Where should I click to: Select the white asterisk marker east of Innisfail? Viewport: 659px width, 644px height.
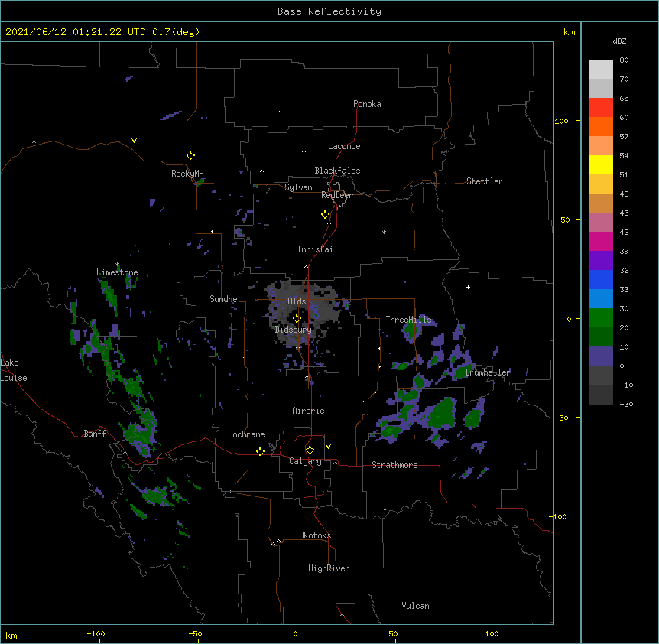(x=384, y=232)
